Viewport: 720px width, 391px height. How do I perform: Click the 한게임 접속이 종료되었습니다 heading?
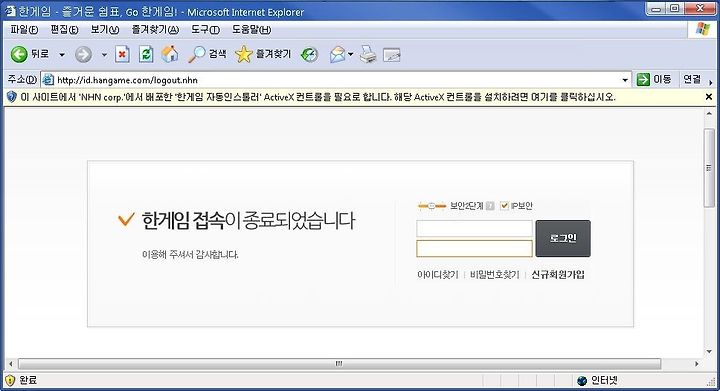pos(248,221)
